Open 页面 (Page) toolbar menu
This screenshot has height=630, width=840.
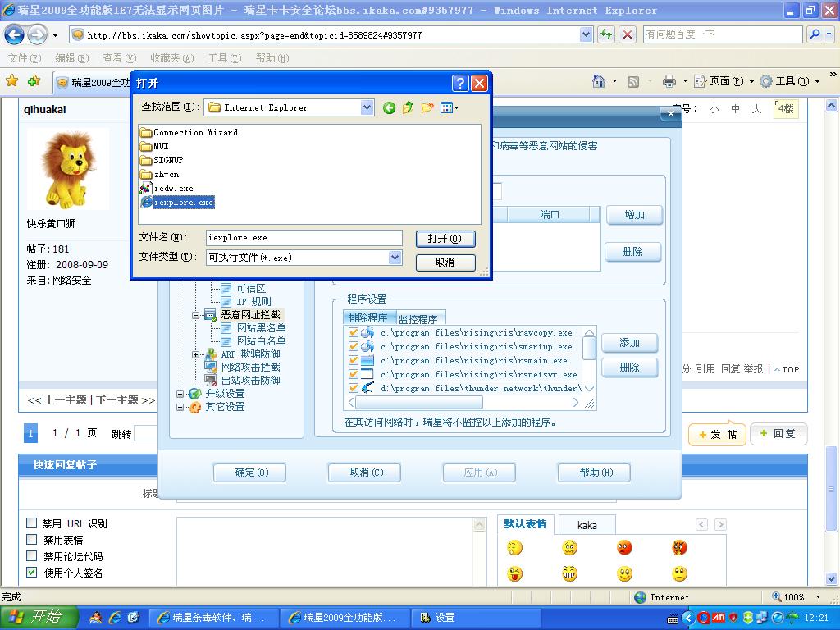[x=724, y=81]
